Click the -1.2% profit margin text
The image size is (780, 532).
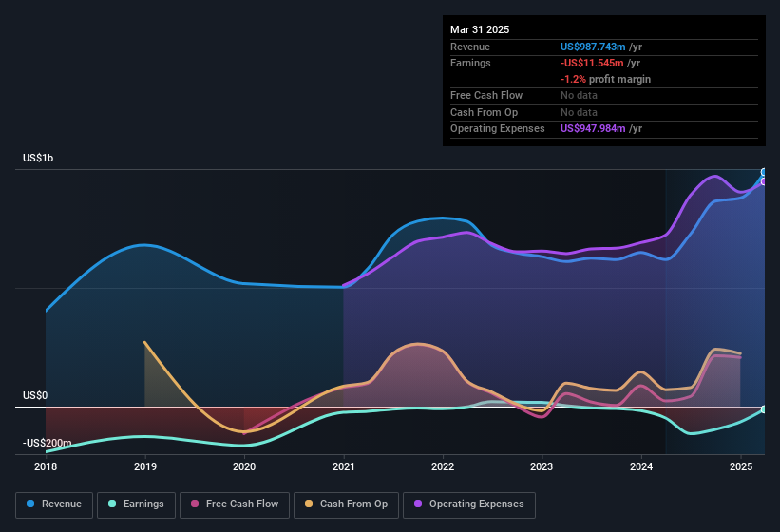point(605,79)
